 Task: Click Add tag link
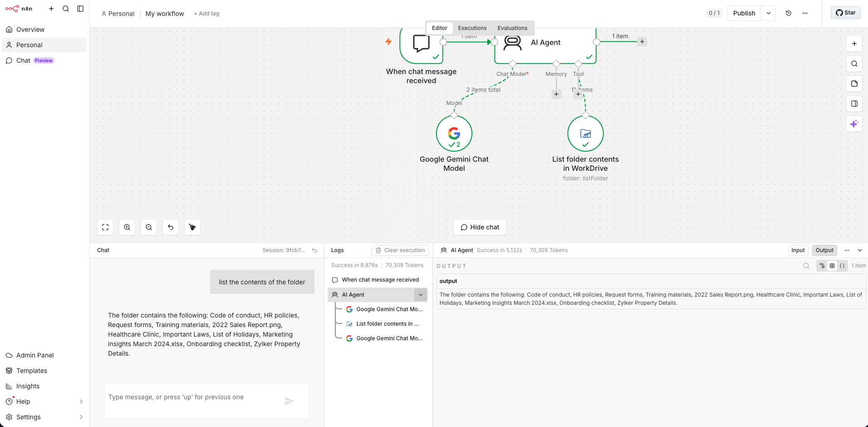coord(206,14)
